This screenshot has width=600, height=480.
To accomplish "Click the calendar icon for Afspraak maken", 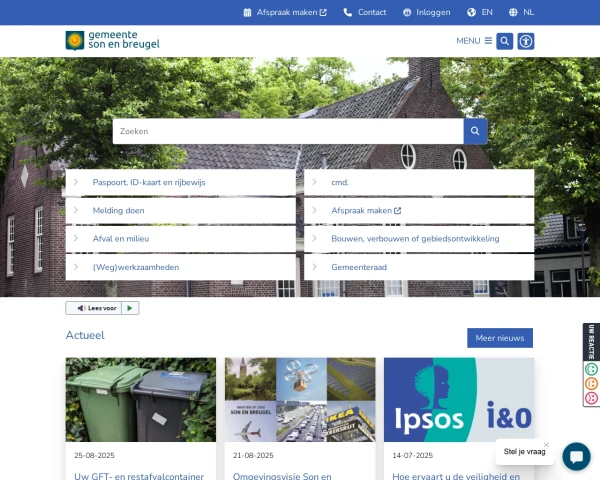I will tap(248, 13).
